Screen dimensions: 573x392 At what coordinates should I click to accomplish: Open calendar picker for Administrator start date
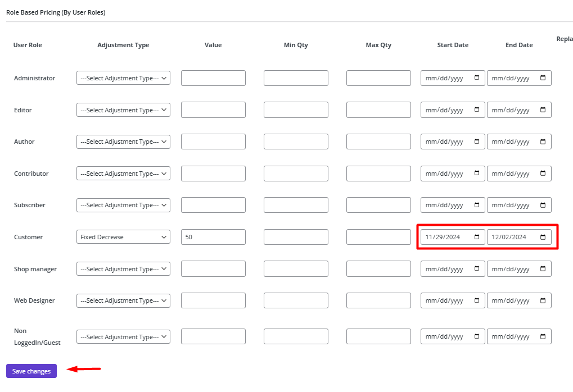[x=477, y=78]
